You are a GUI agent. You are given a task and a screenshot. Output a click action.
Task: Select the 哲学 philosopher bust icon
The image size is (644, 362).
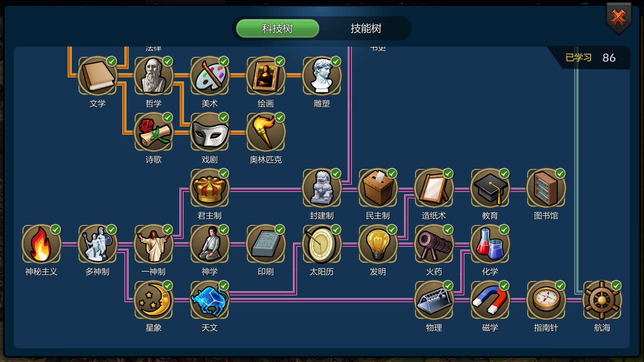tap(153, 75)
